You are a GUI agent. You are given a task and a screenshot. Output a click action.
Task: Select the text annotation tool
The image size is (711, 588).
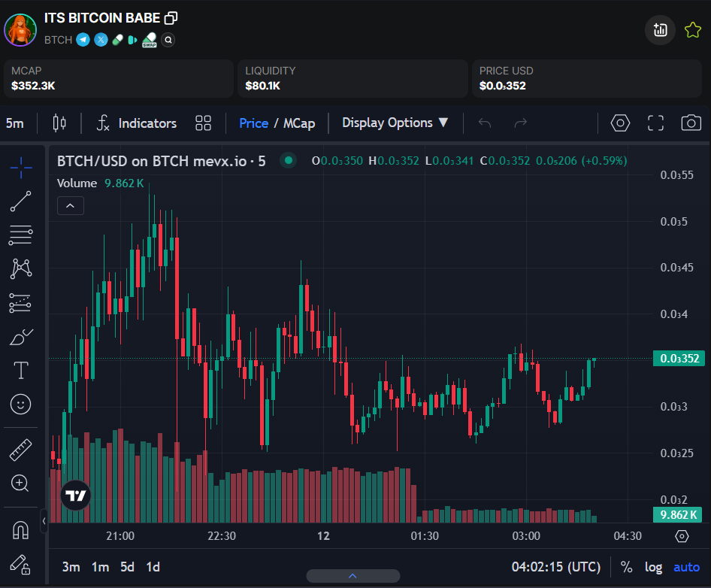click(21, 371)
